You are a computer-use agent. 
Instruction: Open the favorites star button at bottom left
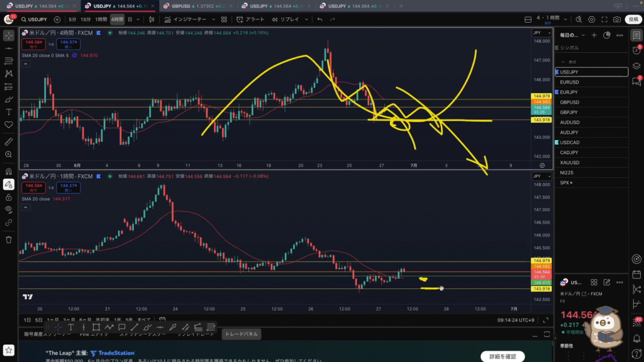pyautogui.click(x=9, y=350)
